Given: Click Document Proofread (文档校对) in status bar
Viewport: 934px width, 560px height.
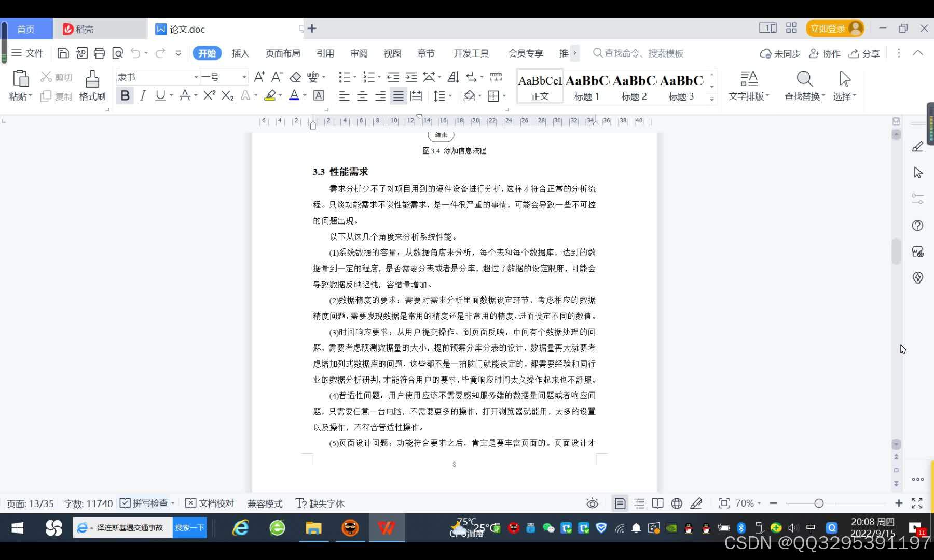Looking at the screenshot, I should (x=210, y=503).
